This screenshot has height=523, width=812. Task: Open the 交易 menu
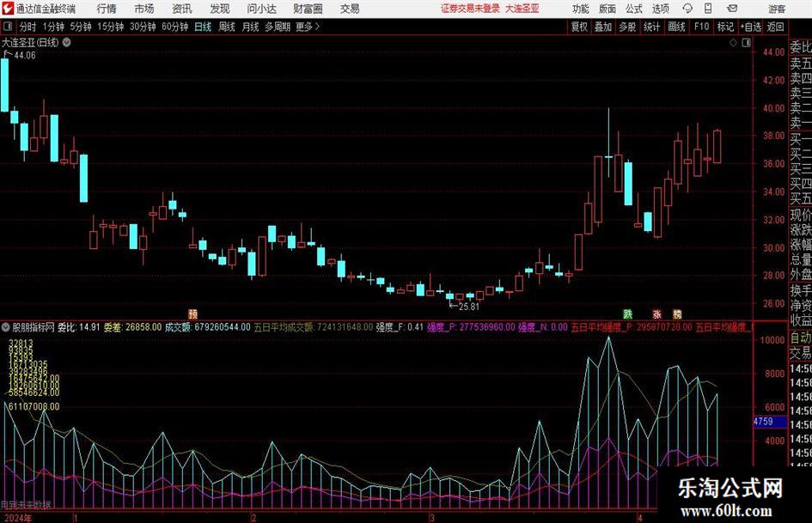(x=350, y=9)
